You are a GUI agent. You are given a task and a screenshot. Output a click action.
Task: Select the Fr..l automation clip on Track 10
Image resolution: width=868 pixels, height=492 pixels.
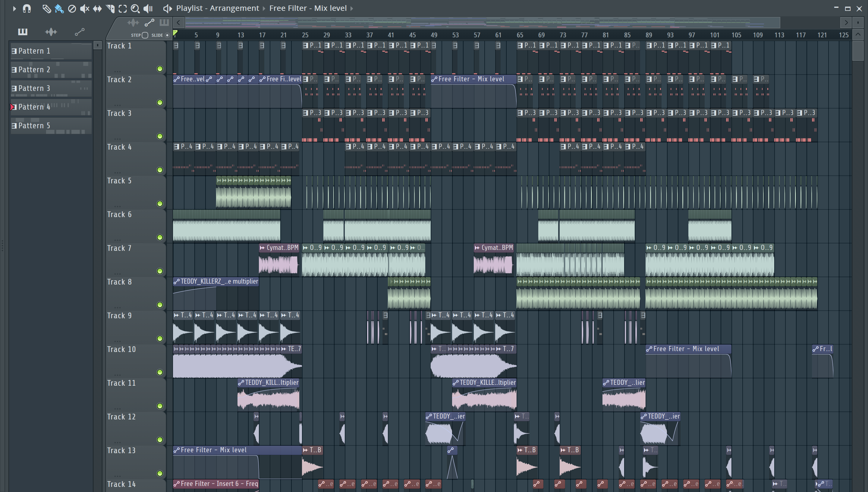823,361
